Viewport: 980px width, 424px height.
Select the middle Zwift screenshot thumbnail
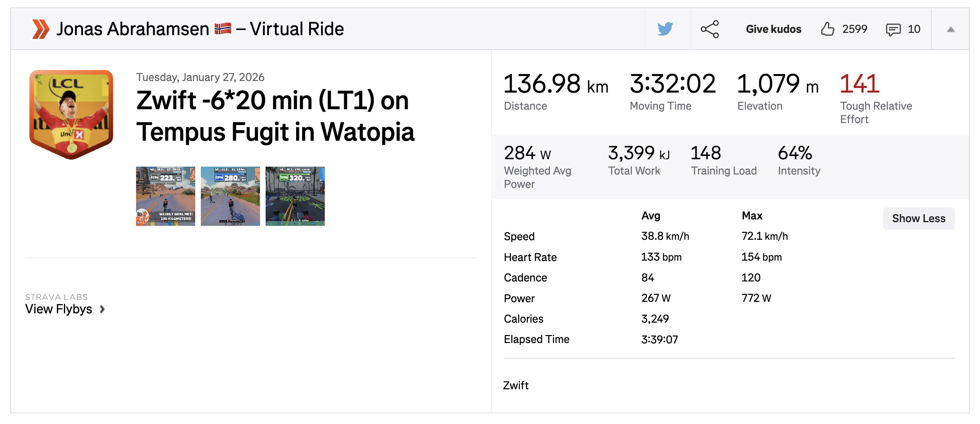point(230,196)
